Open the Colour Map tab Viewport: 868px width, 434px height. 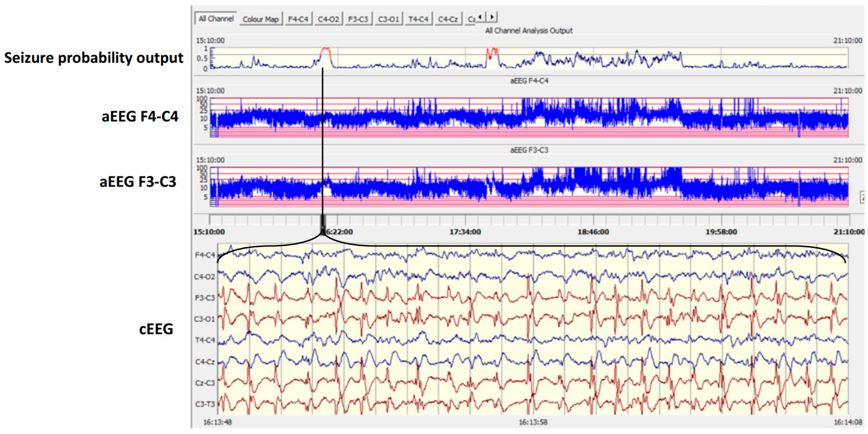click(260, 19)
